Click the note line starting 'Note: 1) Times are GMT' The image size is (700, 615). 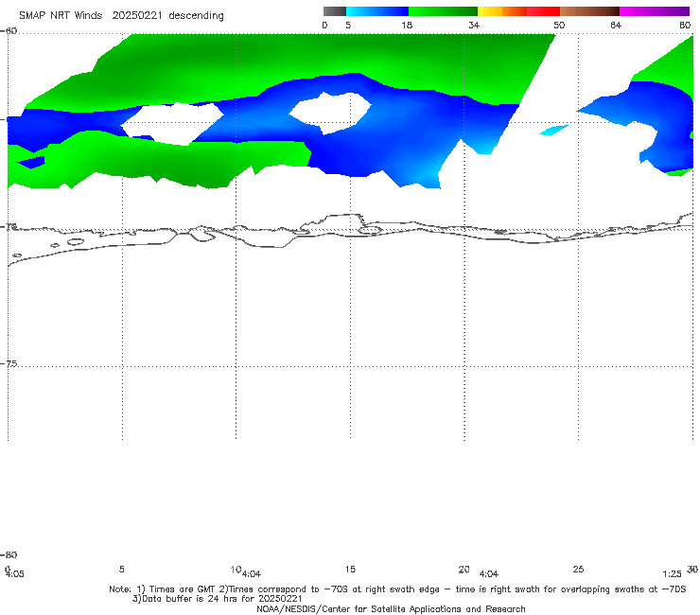(397, 589)
